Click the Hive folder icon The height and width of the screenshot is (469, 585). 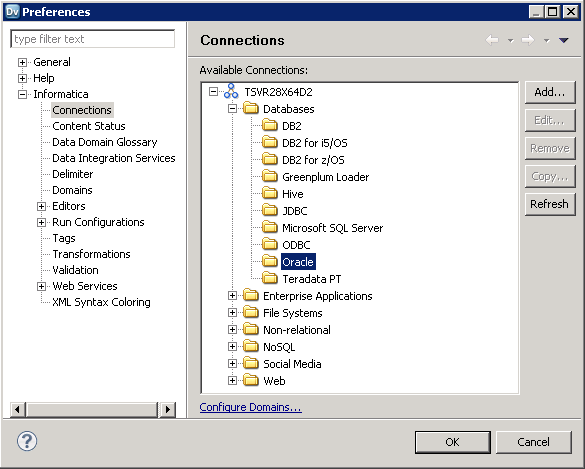tap(270, 193)
